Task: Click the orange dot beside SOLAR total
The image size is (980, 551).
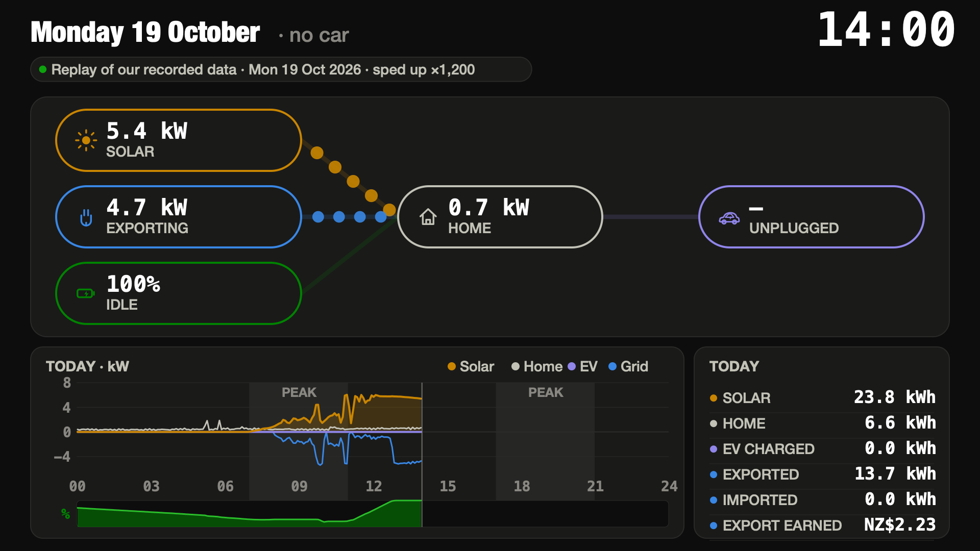Action: click(714, 398)
